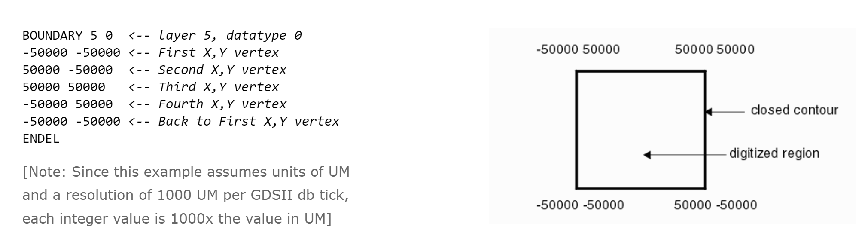Click the note paragraph about UM units
The image size is (868, 242).
186,195
